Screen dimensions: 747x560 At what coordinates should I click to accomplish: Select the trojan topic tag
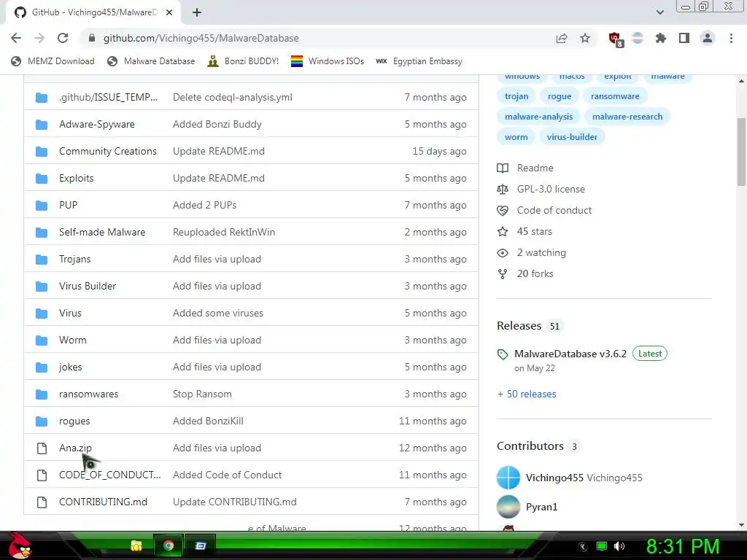[516, 96]
